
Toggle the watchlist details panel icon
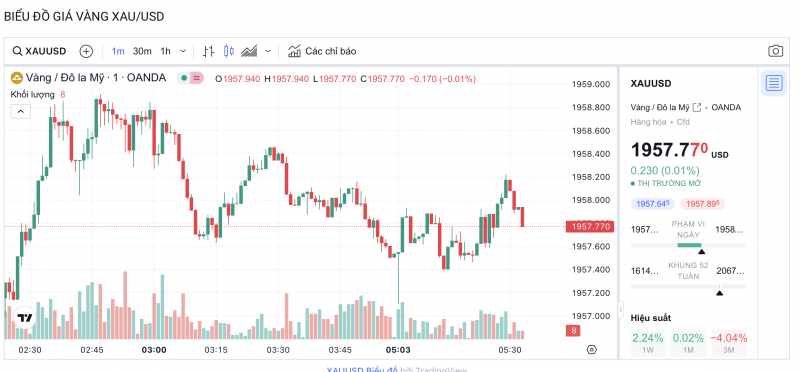773,83
